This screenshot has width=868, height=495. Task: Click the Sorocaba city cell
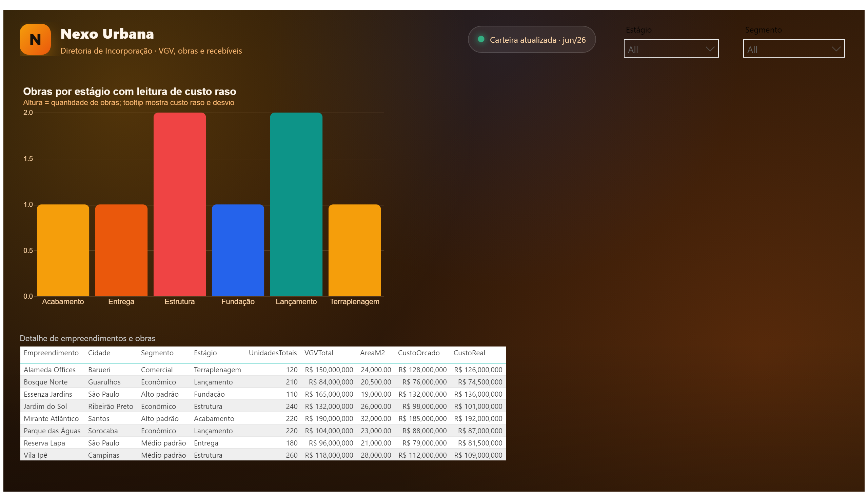pyautogui.click(x=103, y=431)
